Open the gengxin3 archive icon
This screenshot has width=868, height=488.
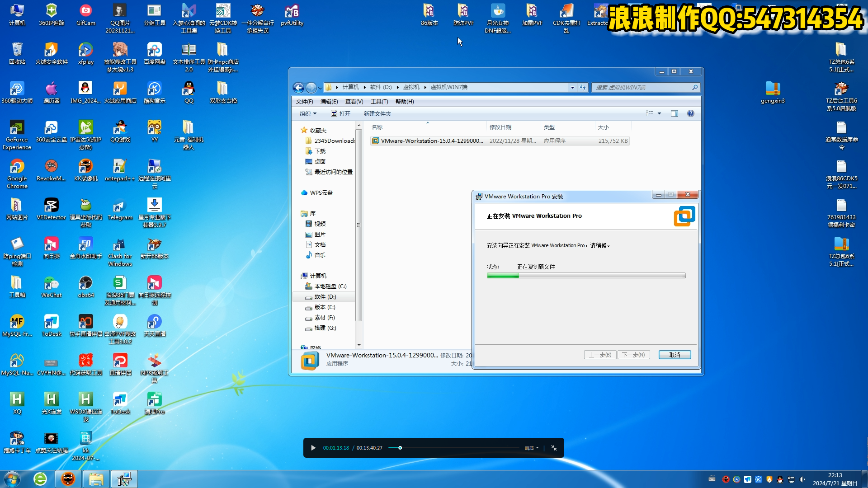pos(773,92)
